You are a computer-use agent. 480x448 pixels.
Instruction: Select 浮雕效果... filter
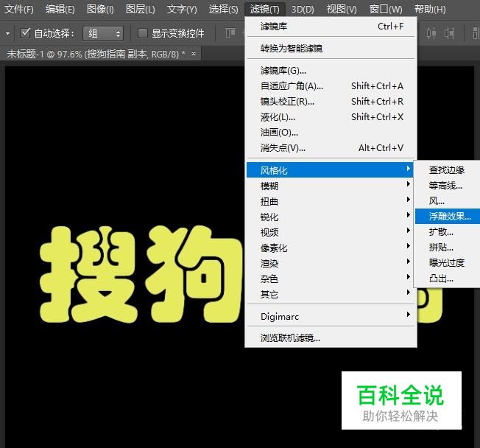point(448,217)
